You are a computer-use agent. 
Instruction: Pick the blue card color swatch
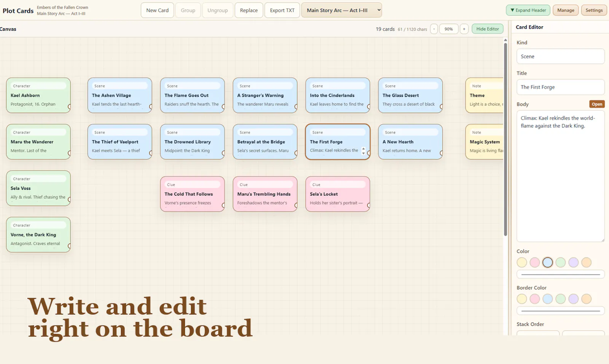tap(548, 262)
